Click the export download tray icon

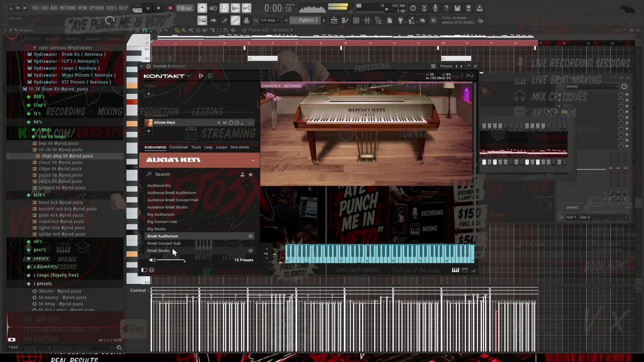[x=479, y=8]
